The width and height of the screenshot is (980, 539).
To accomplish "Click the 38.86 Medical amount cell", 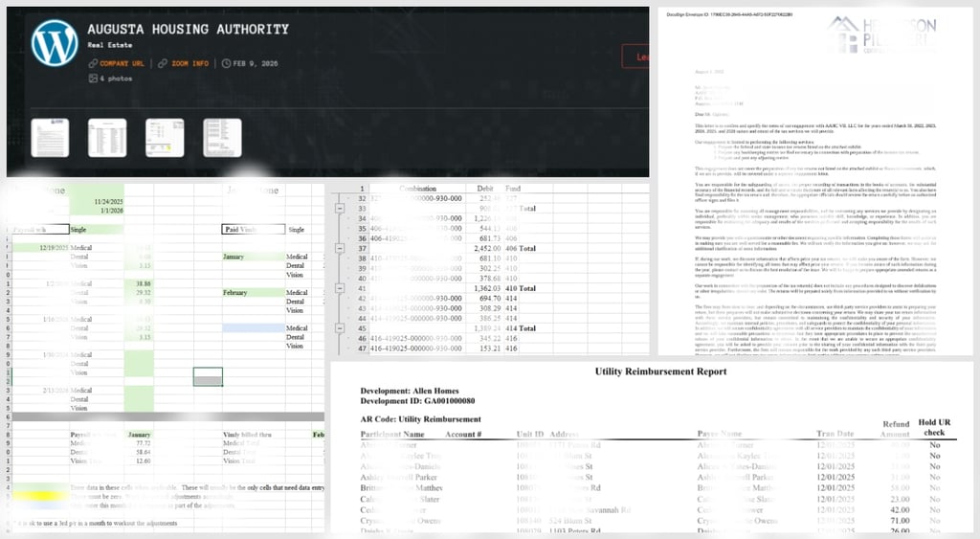I will tap(139, 283).
